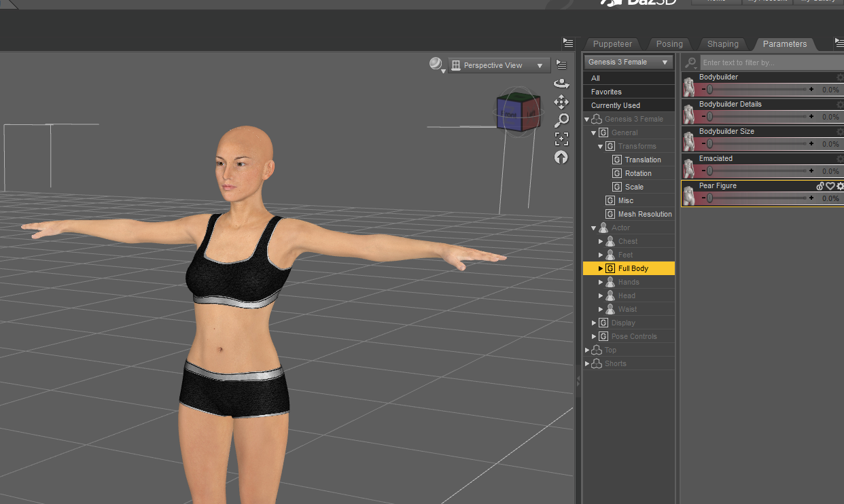Expand the Top node arrow
Image resolution: width=844 pixels, height=504 pixels.
coord(587,350)
